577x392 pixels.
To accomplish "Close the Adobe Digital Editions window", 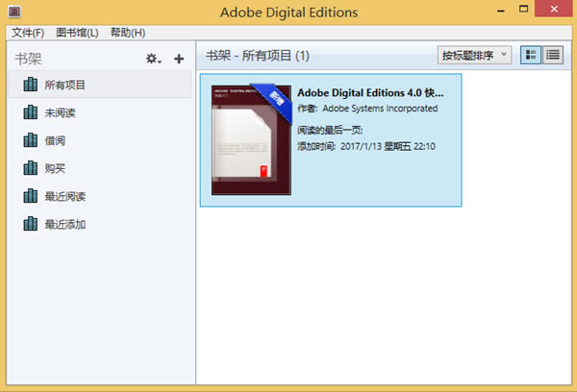I will 554,9.
